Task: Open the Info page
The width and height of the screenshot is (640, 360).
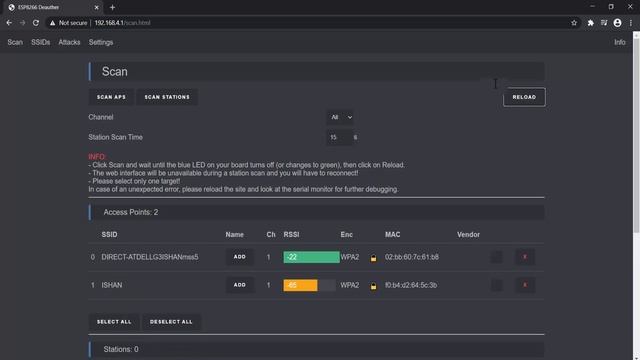Action: 620,42
